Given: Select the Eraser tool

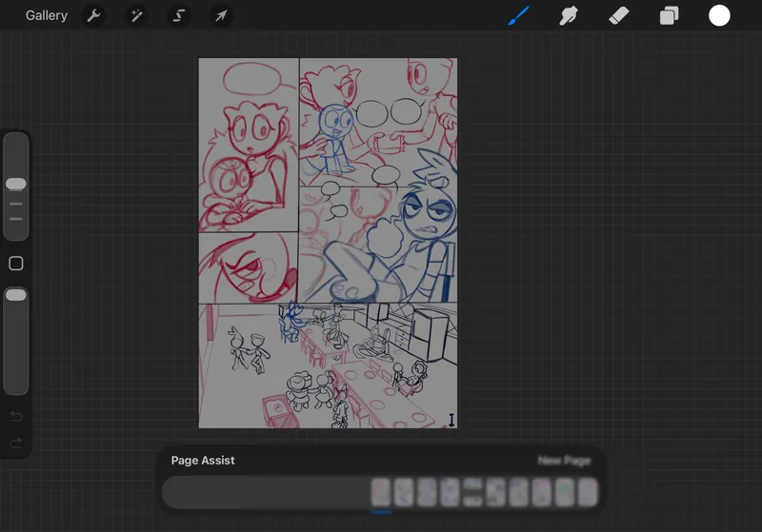Looking at the screenshot, I should (618, 15).
